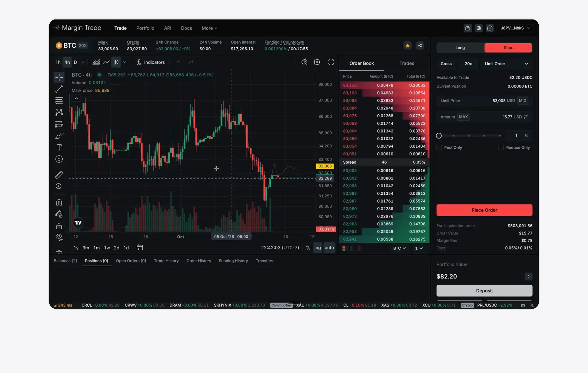Select the Short side toggle
Screen dimensions: 588x373
508,48
